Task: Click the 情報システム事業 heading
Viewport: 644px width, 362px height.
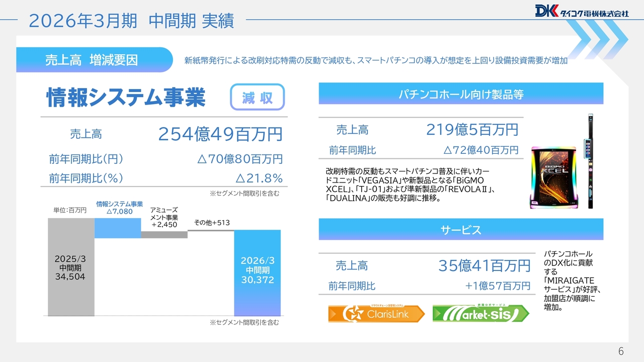Action: click(x=126, y=97)
